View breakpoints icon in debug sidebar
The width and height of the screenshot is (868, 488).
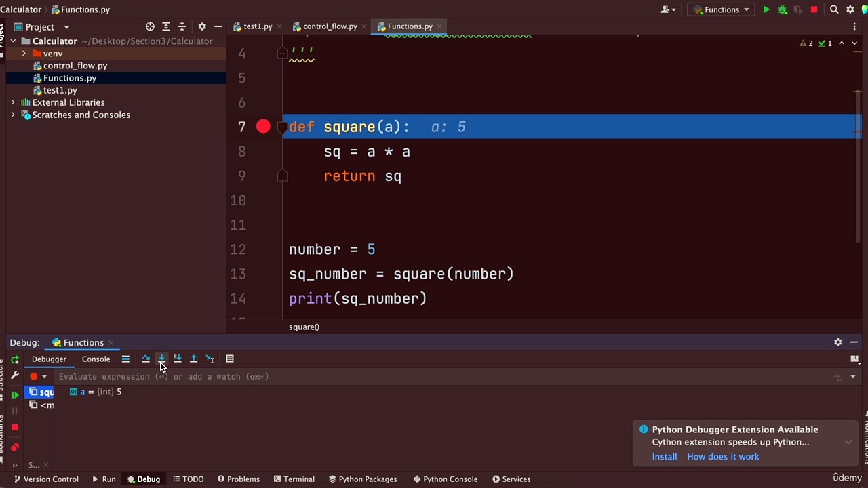[15, 447]
